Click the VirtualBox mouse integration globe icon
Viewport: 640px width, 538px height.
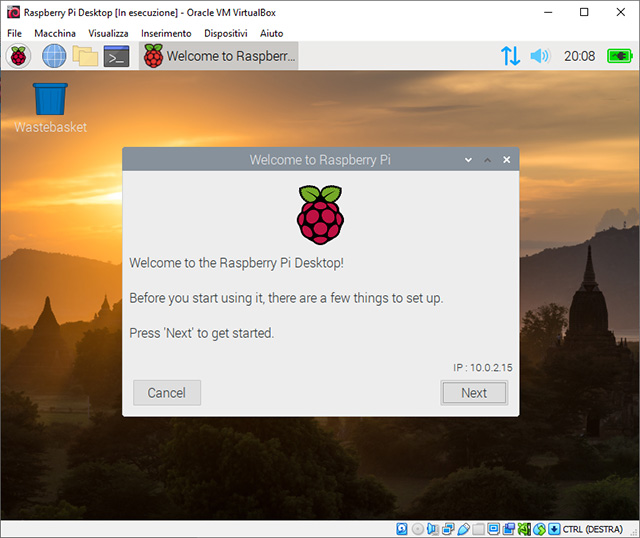pyautogui.click(x=539, y=529)
